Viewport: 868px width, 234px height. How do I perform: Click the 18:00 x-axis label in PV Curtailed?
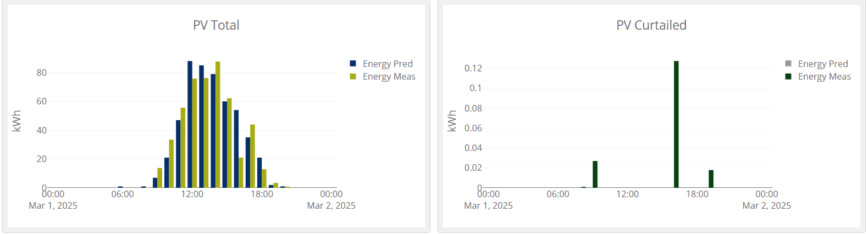point(697,194)
